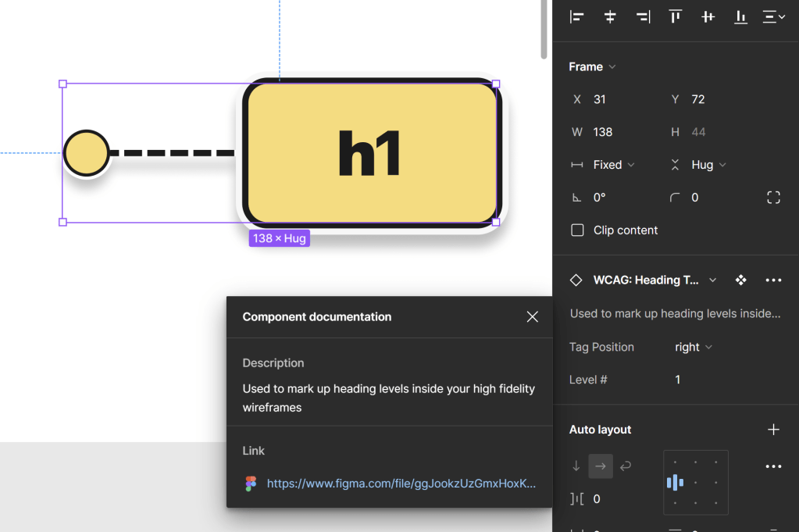Open the tidy up distribute spacing menu
799x532 pixels.
click(773, 16)
